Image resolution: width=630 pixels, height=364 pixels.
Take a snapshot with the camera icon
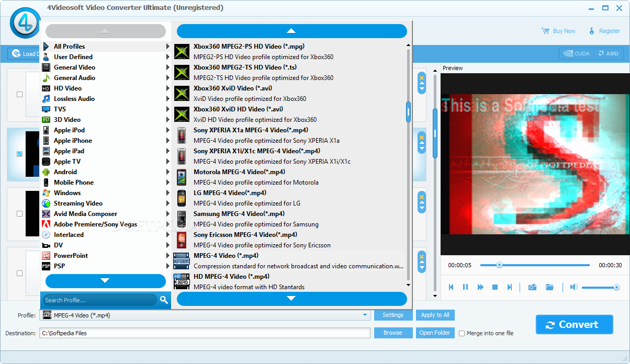coord(532,287)
